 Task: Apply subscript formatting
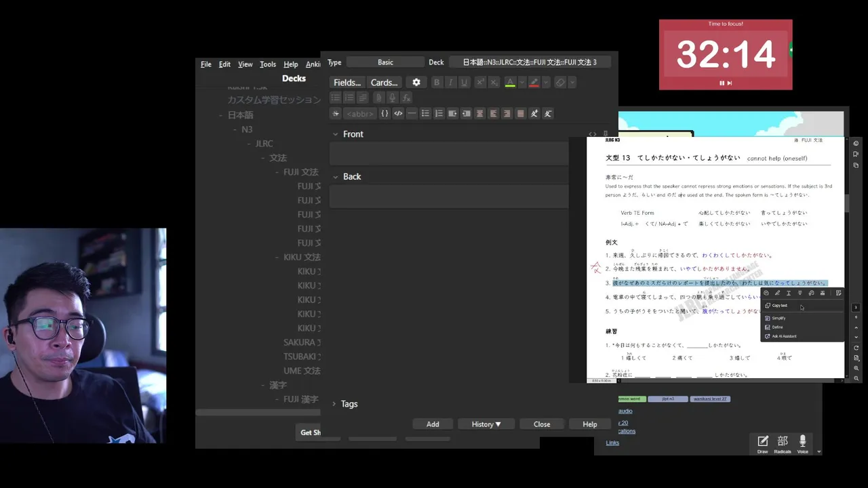494,83
